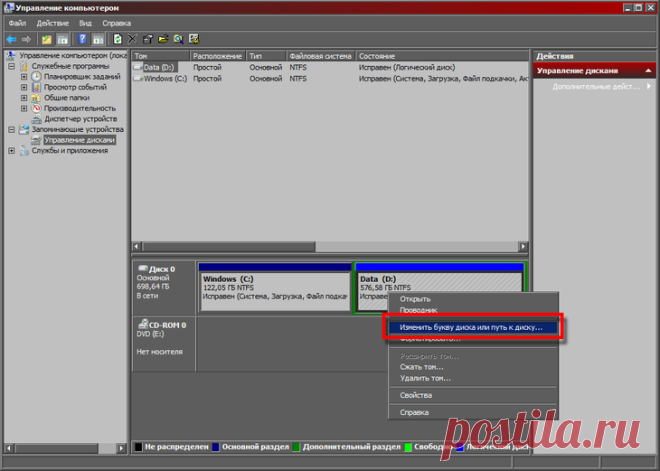The width and height of the screenshot is (660, 471).
Task: Open the Действие menu
Action: pos(53,23)
